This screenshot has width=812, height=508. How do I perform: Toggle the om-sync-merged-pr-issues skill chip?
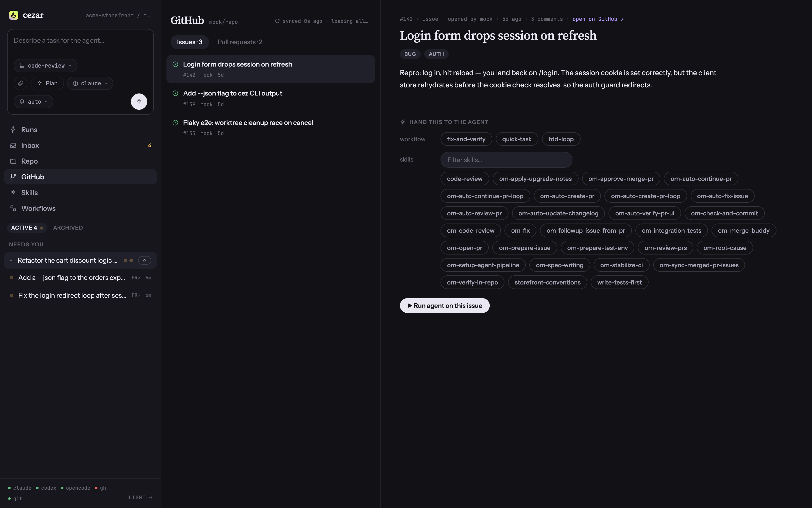click(x=699, y=265)
